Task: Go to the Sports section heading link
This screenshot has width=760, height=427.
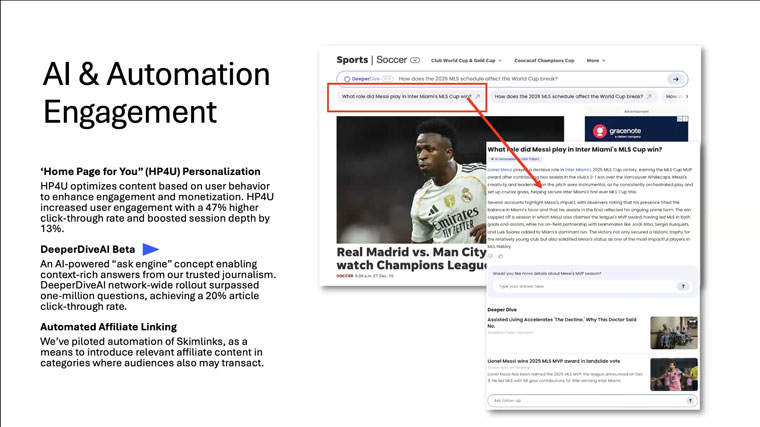Action: click(352, 60)
